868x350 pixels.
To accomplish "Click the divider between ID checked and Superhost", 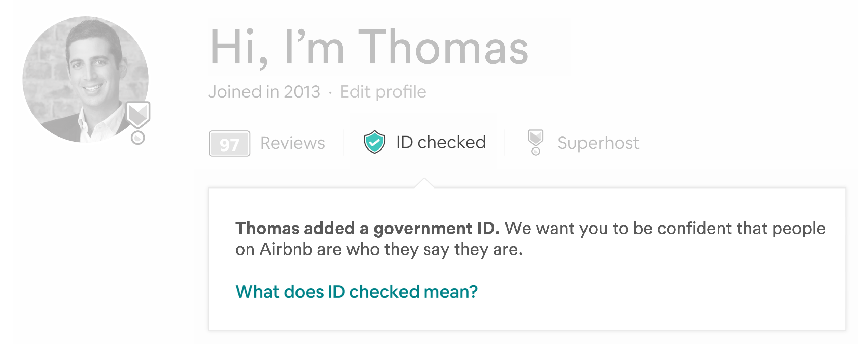I will pos(505,143).
